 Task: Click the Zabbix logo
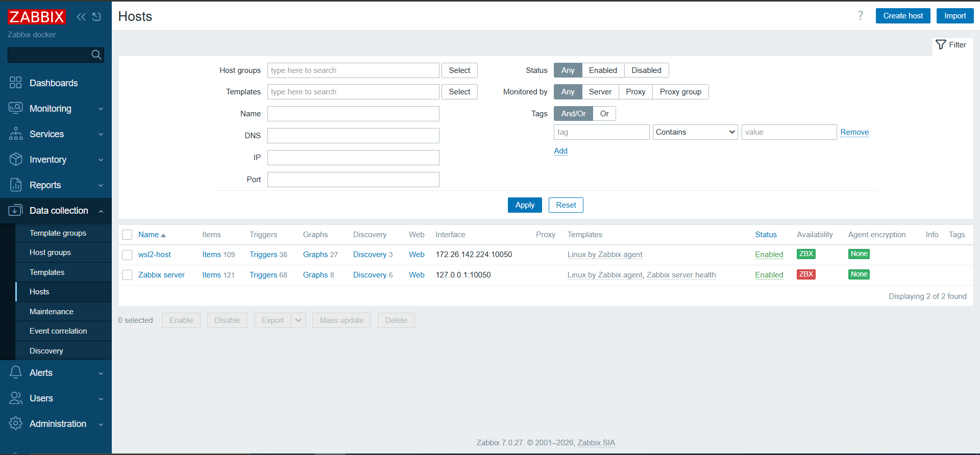(x=37, y=17)
